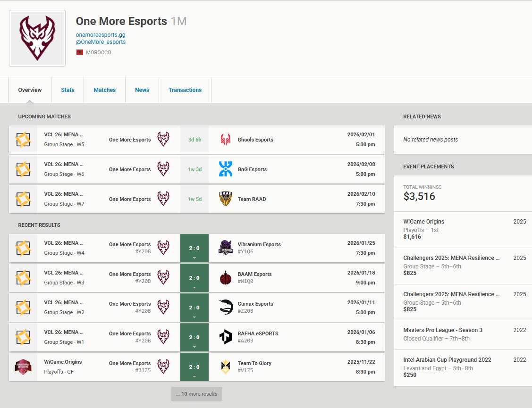Click the Team RA'AD crest icon
Screen dimensions: 532x408
click(225, 199)
